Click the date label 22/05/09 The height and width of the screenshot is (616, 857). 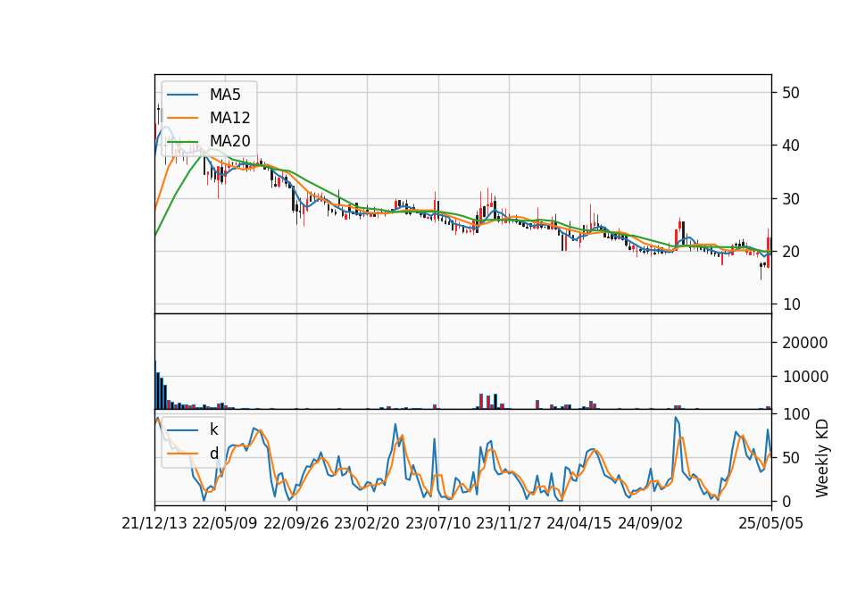pyautogui.click(x=225, y=523)
